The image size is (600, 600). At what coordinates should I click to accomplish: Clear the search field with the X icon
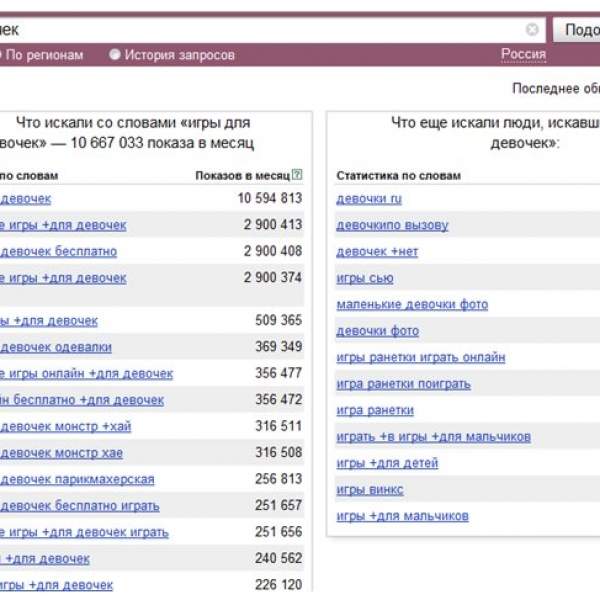pyautogui.click(x=532, y=29)
